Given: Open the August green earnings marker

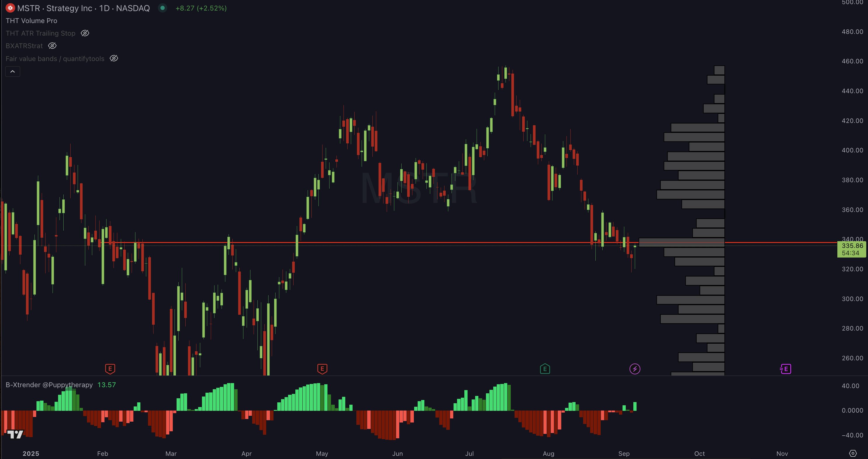Looking at the screenshot, I should tap(545, 369).
